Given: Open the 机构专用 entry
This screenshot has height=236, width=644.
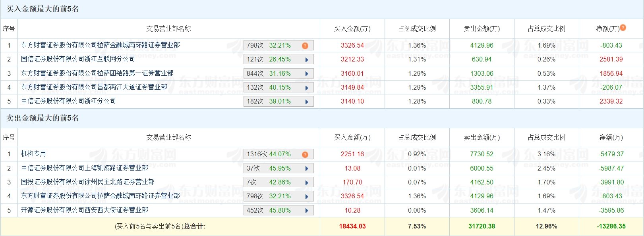Looking at the screenshot, I should [x=34, y=153].
